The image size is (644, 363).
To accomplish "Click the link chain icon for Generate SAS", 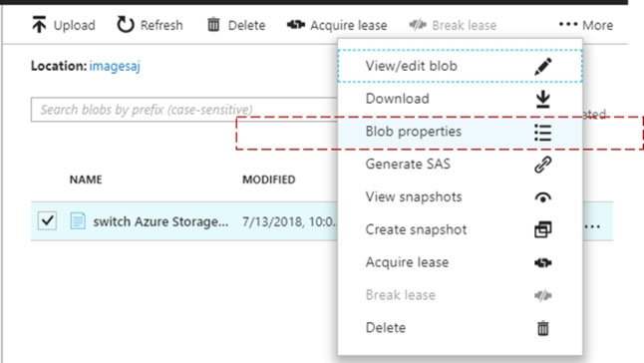I will pos(542,165).
